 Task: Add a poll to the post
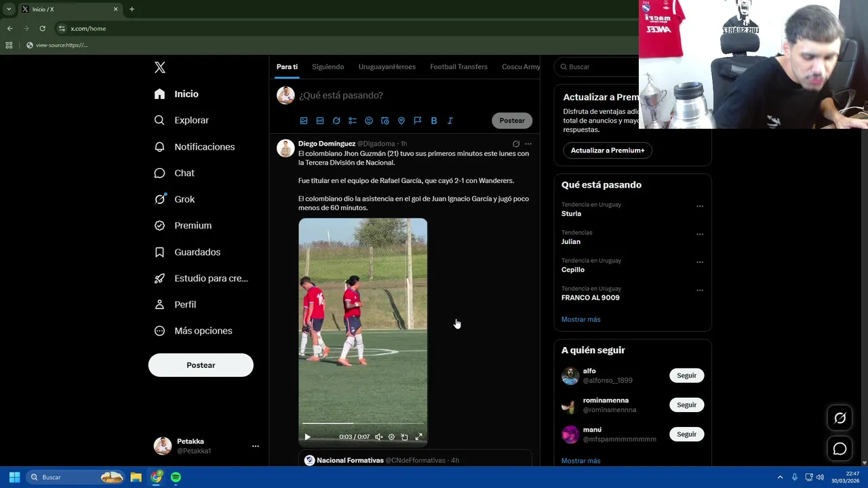[x=353, y=121]
